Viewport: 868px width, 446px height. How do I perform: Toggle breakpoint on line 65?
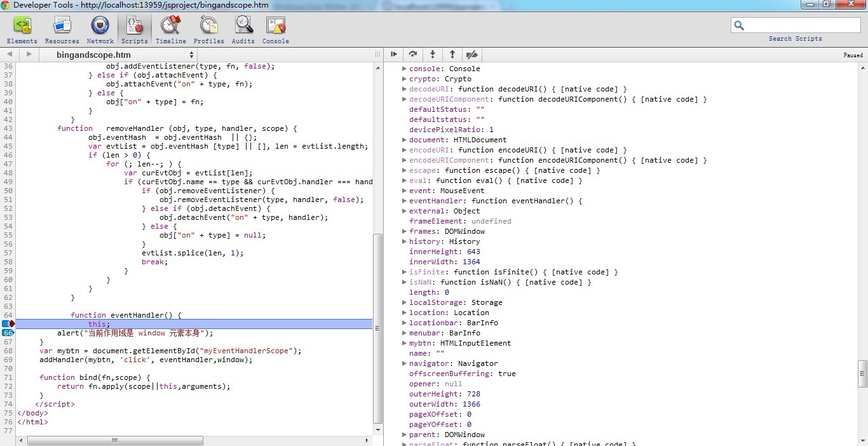[8, 324]
